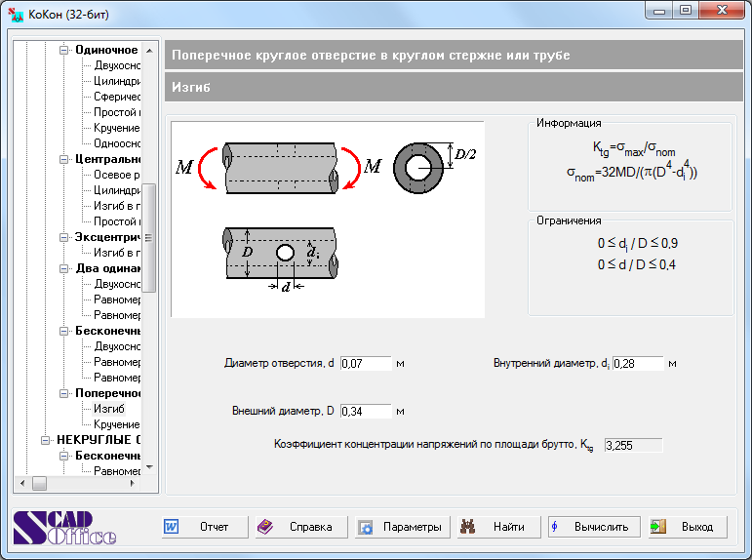Close the KoKon window
The width and height of the screenshot is (752, 560).
pyautogui.click(x=723, y=11)
